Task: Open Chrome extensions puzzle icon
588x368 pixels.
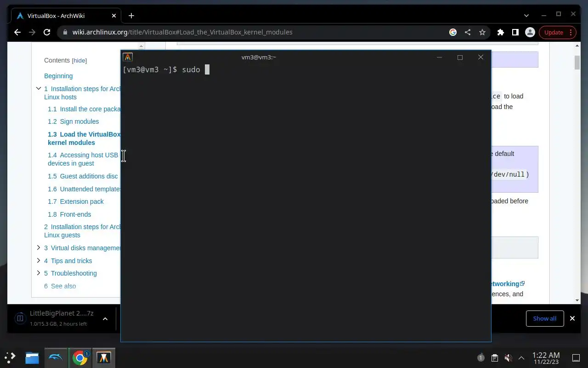Action: pos(501,32)
